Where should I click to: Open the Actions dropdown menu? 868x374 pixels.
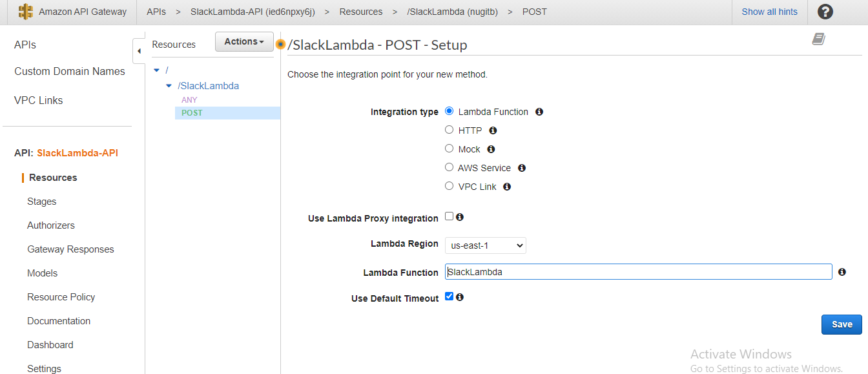click(x=244, y=41)
